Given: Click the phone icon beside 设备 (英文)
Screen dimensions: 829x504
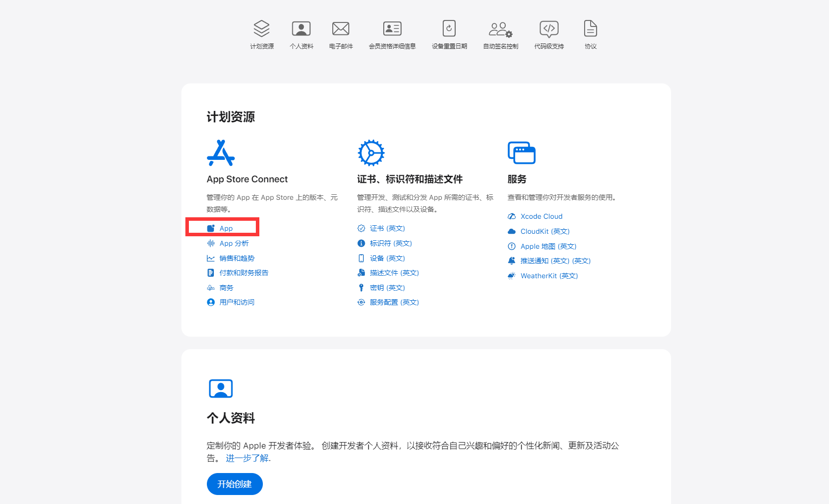Looking at the screenshot, I should pyautogui.click(x=361, y=258).
